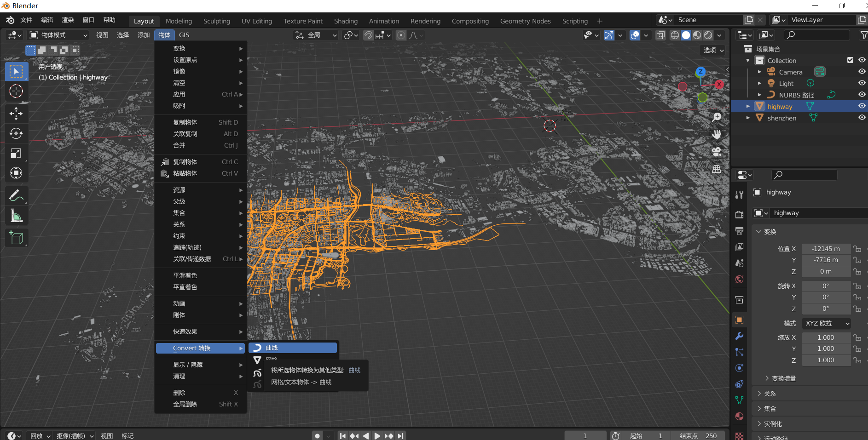Click the add workspace plus button

pos(599,21)
